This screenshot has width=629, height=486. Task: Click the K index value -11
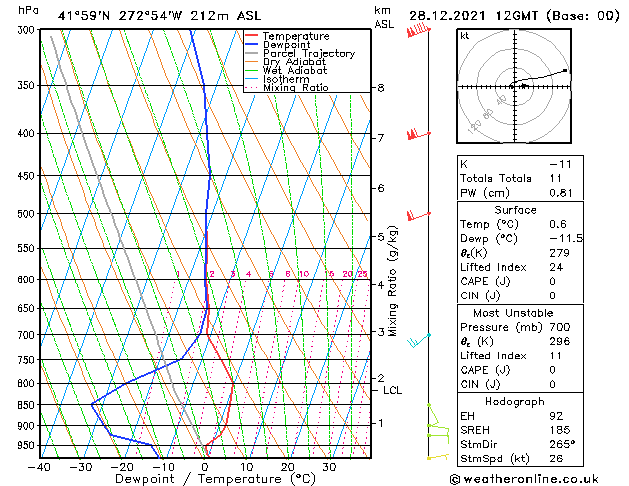pyautogui.click(x=560, y=164)
